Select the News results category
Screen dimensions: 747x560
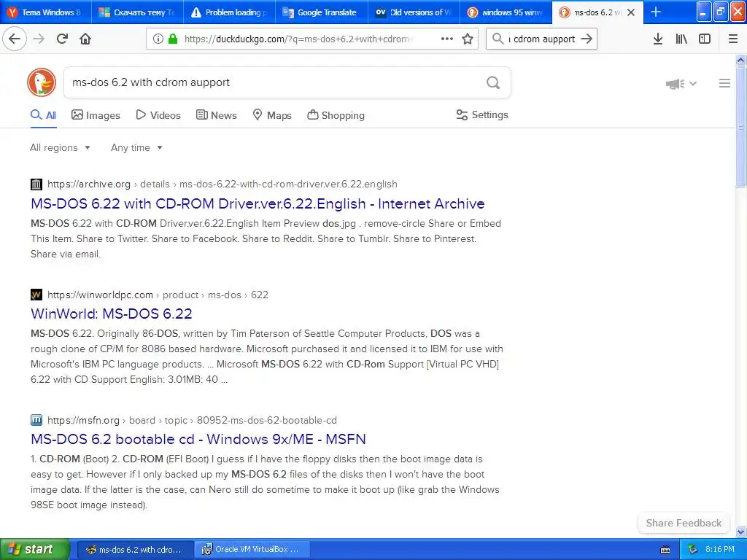point(217,115)
